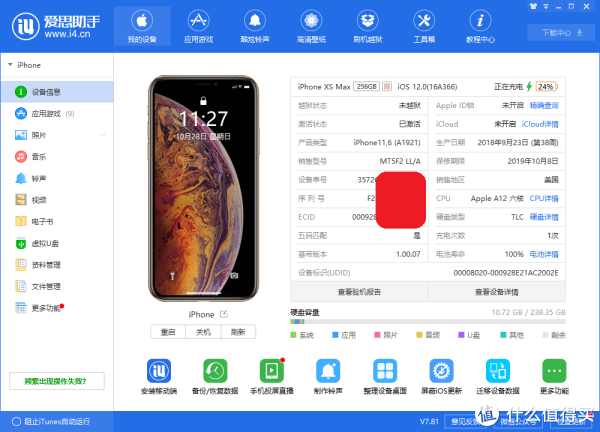Select 照片 photos in the sidebar
600x432 pixels.
[57, 135]
